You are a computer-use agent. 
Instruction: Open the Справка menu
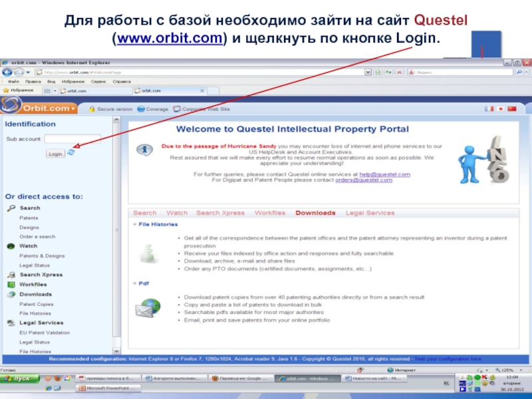point(122,81)
